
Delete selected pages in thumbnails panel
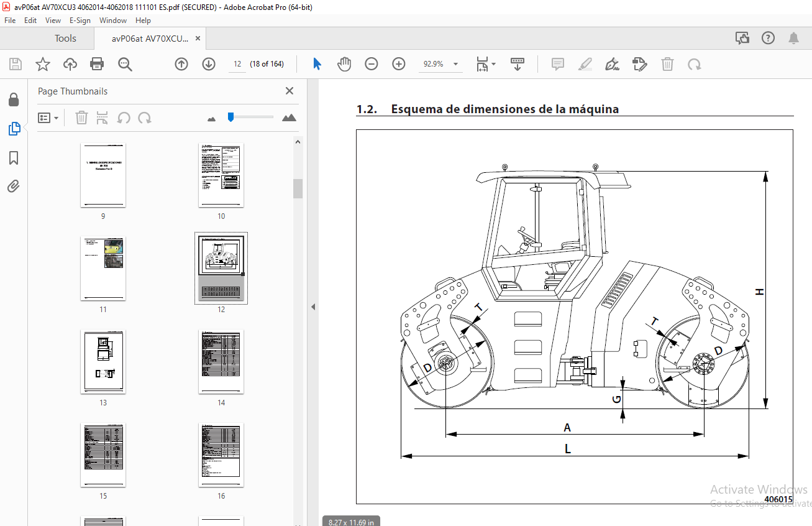[x=82, y=118]
